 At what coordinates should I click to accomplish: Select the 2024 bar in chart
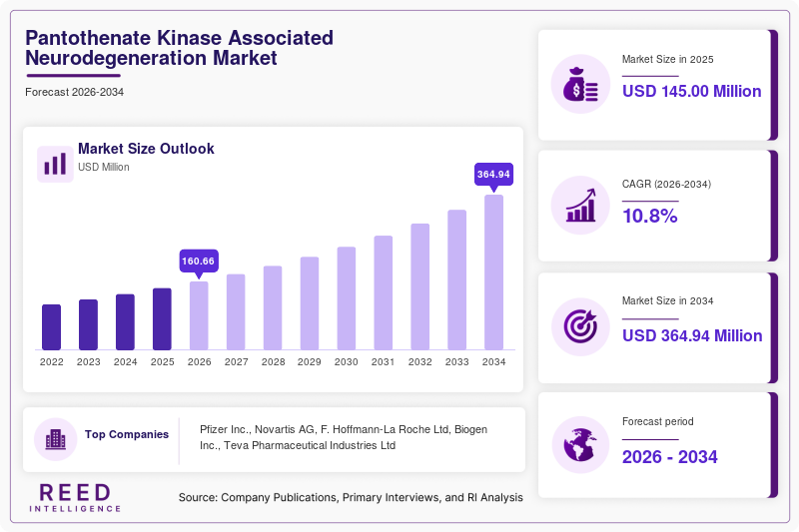click(x=126, y=322)
